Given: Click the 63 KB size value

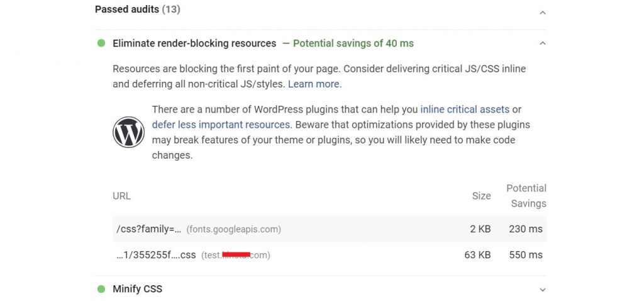Looking at the screenshot, I should pyautogui.click(x=480, y=255).
